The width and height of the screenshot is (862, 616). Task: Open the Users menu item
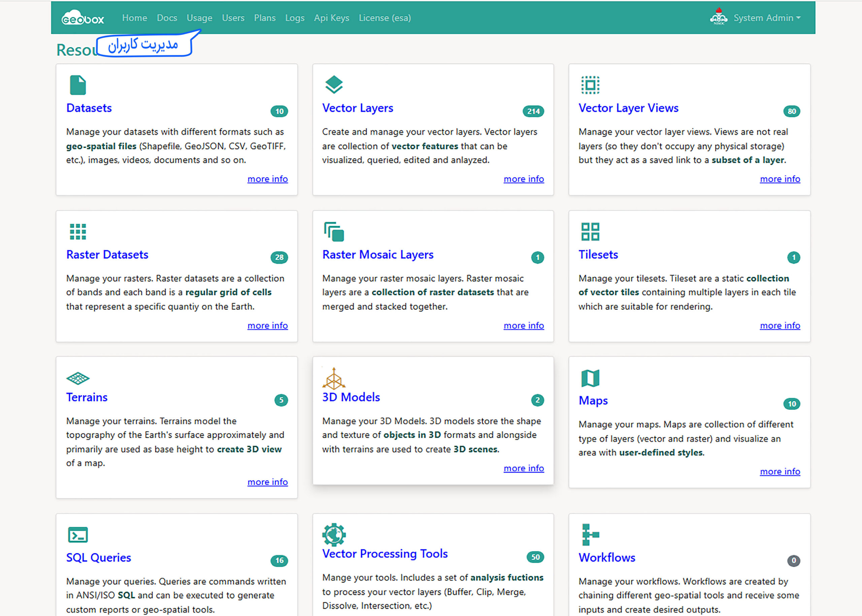pos(233,18)
